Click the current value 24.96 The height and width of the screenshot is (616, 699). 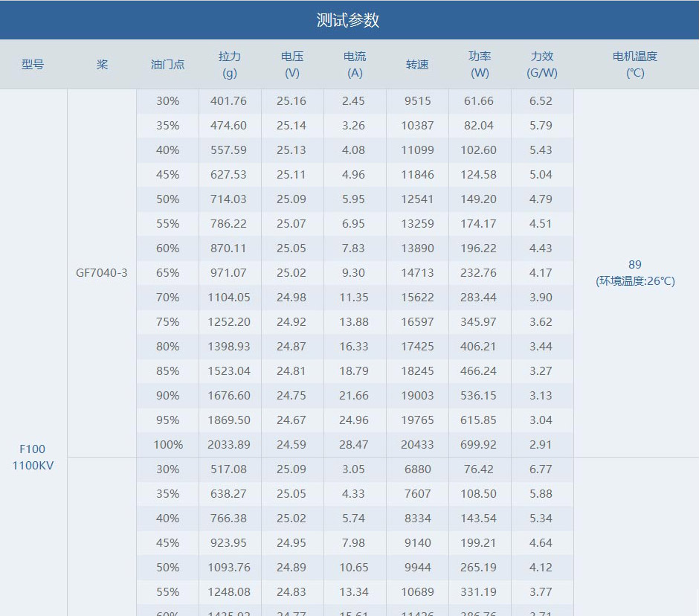tap(353, 420)
